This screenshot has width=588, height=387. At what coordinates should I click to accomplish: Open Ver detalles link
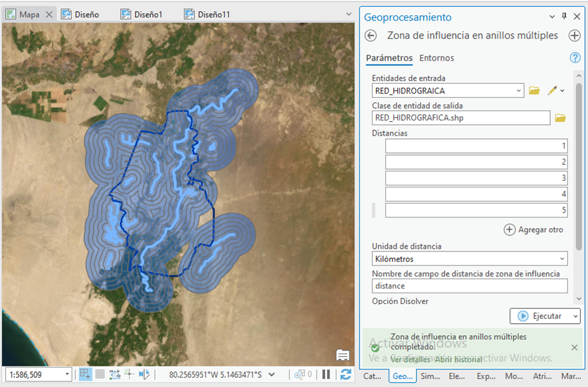coord(410,360)
